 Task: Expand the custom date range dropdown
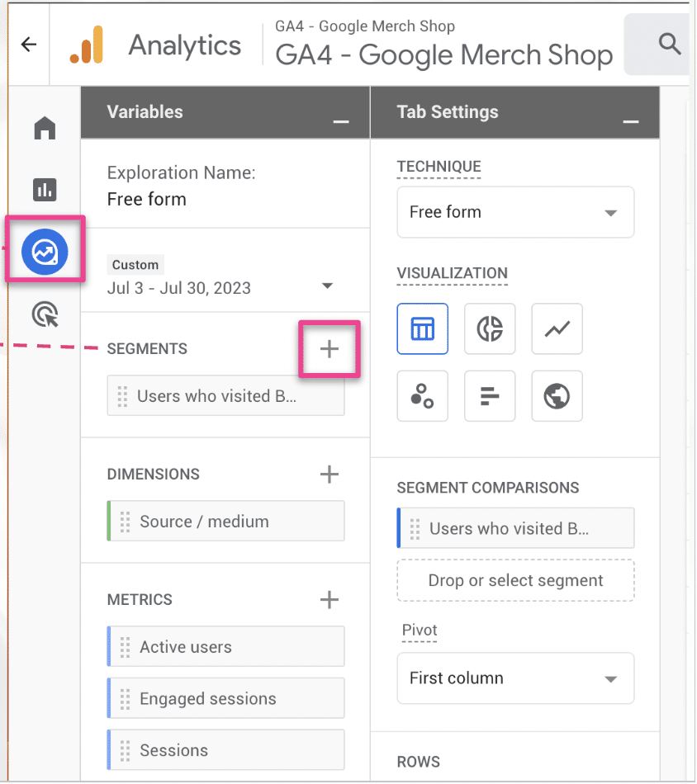click(327, 286)
